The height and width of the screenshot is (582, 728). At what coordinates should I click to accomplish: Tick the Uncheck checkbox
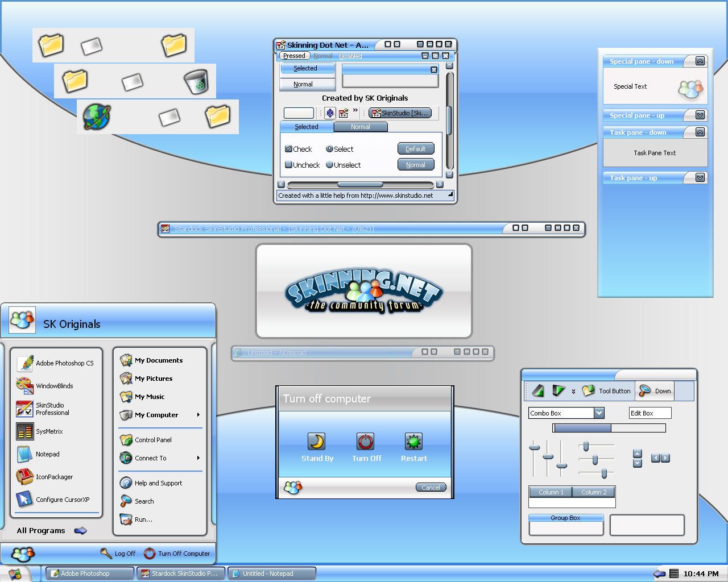pos(289,165)
